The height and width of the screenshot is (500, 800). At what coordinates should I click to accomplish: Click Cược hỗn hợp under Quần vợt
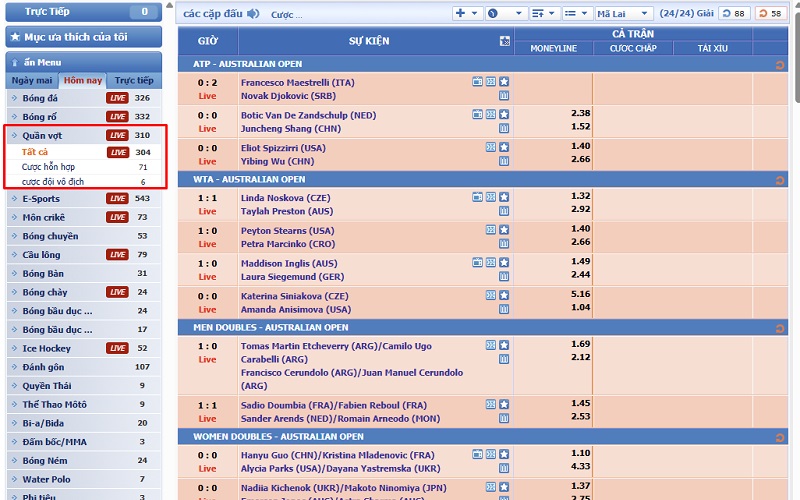[48, 167]
